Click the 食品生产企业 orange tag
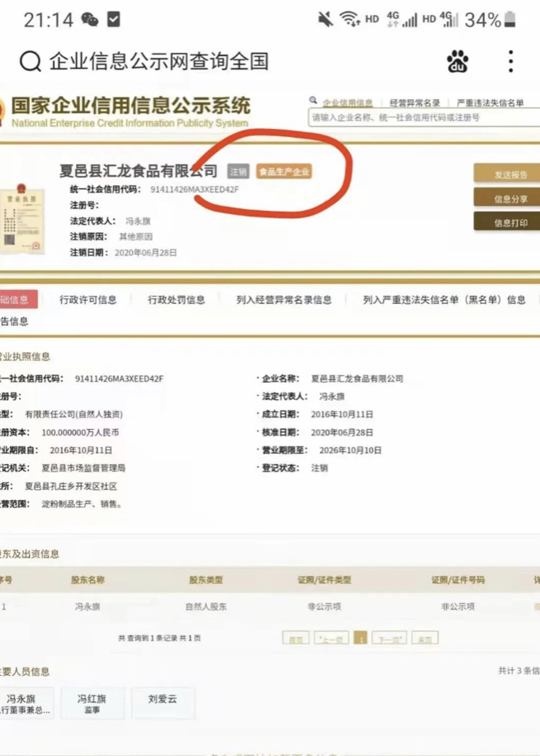This screenshot has height=756, width=540. coord(284,172)
